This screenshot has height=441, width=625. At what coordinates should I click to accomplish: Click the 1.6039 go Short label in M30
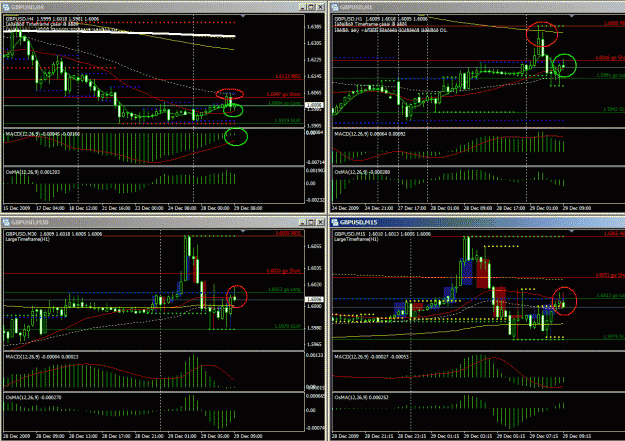(x=284, y=271)
